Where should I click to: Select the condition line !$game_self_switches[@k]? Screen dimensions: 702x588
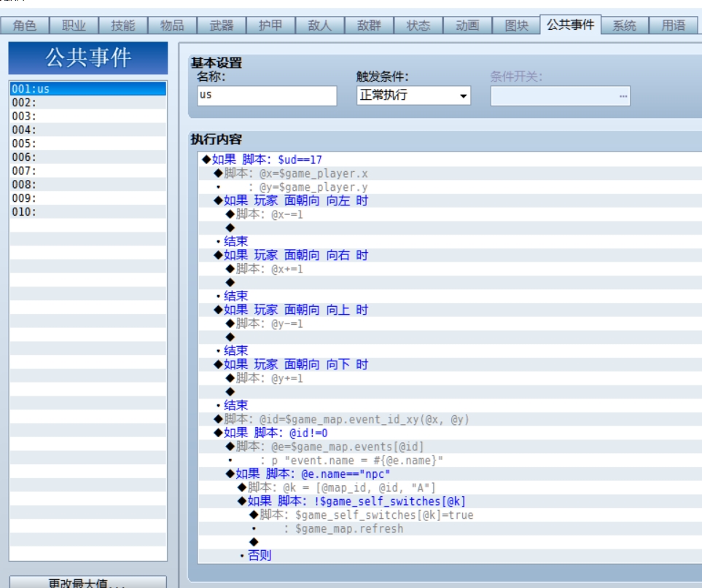point(450,501)
